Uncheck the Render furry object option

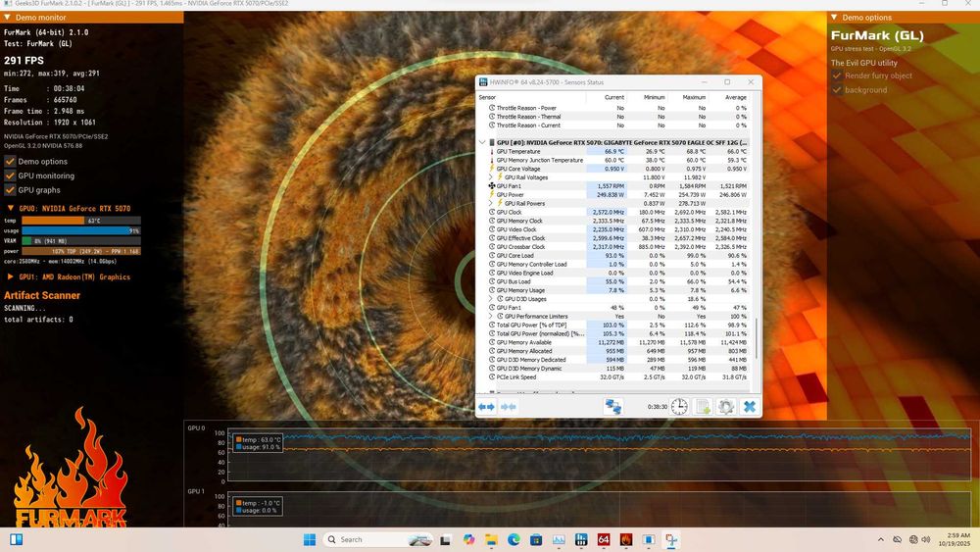(838, 75)
